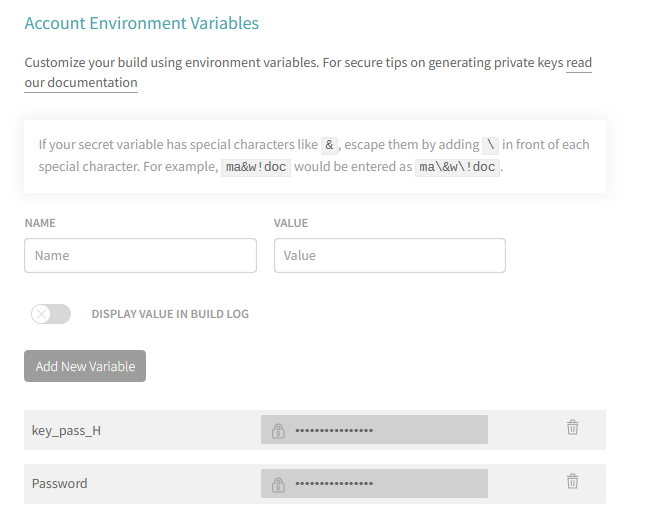The height and width of the screenshot is (522, 657).
Task: Click lock icon in key_pass_H value field
Action: tap(277, 431)
